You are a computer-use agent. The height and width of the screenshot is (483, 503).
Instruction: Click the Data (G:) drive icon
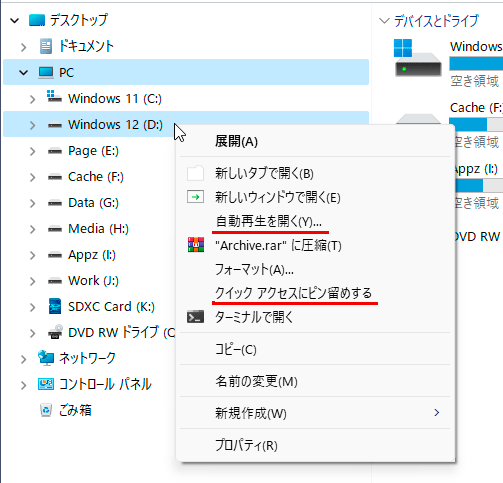click(55, 203)
